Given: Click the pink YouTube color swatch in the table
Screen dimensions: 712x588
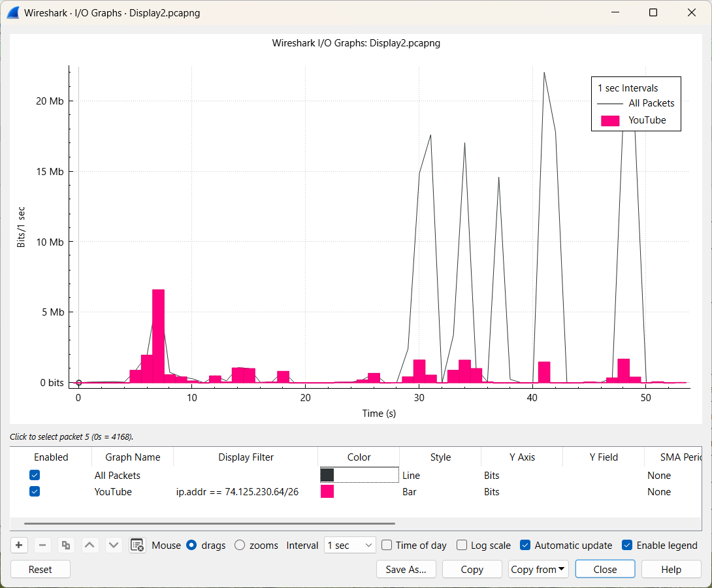Looking at the screenshot, I should coord(327,491).
